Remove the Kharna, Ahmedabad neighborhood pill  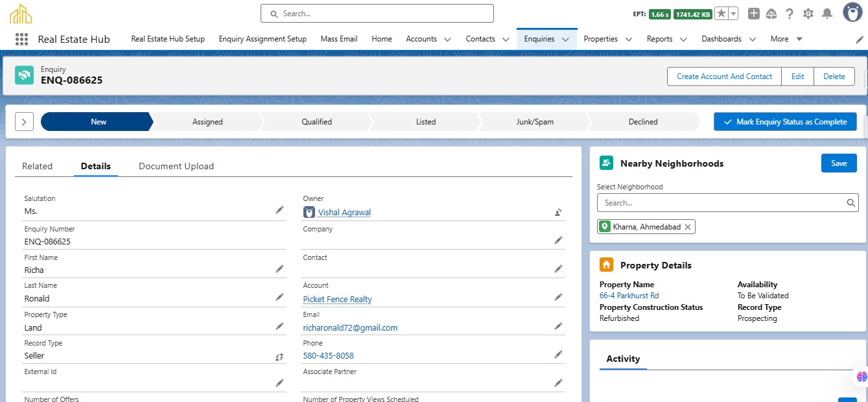pos(688,227)
